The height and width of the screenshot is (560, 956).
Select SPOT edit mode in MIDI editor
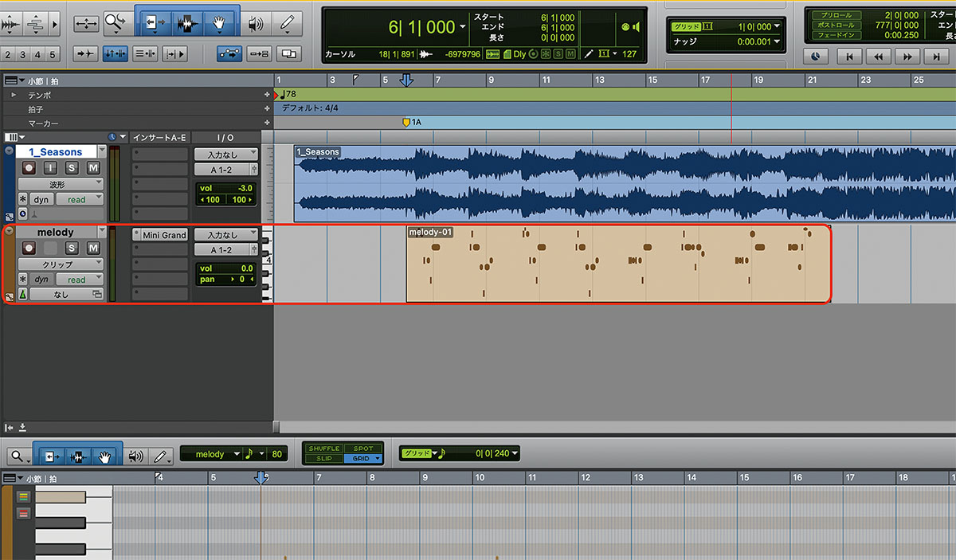tap(363, 448)
